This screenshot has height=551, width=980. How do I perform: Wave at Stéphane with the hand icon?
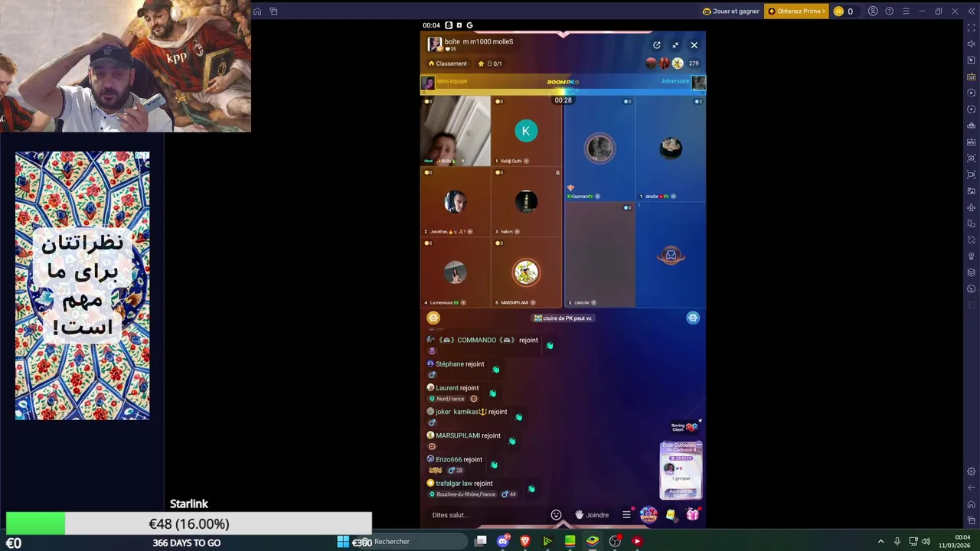click(496, 369)
